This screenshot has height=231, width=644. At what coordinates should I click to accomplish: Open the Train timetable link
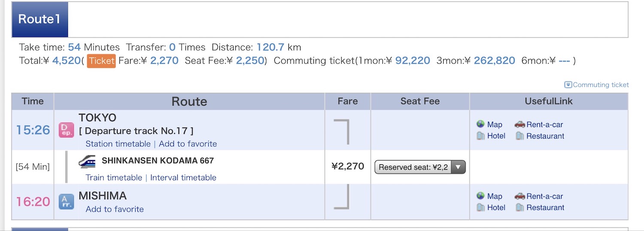point(114,178)
